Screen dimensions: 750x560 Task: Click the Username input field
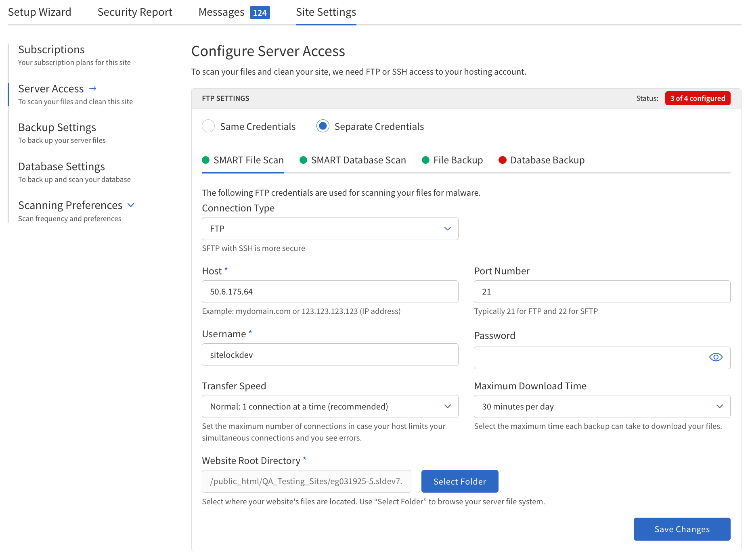330,355
